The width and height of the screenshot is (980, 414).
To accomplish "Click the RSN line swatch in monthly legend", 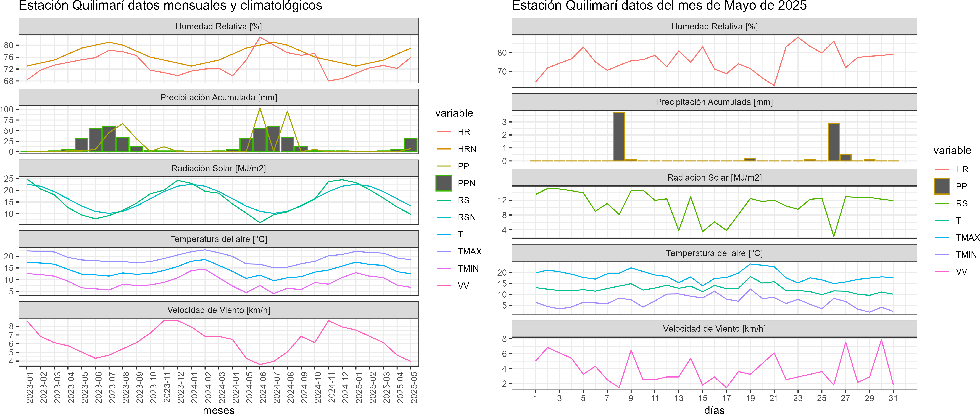I will tap(444, 217).
